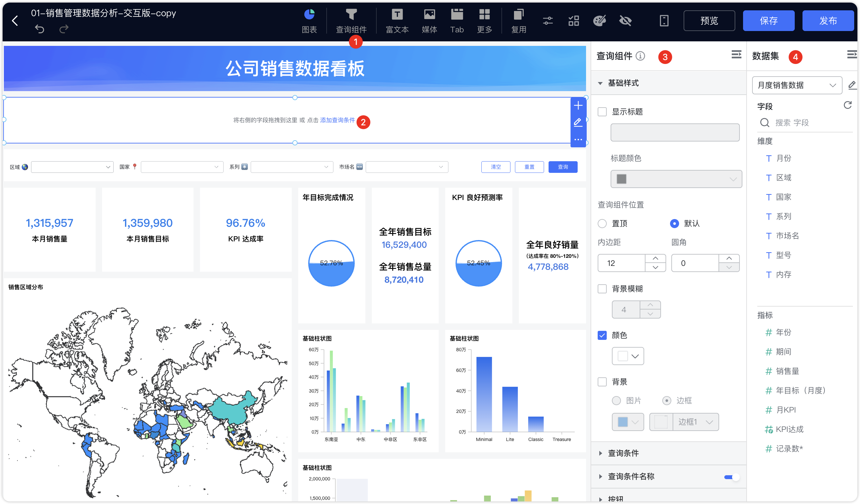Viewport: 860px width, 504px height.
Task: Open the blue border color swatch
Action: pos(628,422)
